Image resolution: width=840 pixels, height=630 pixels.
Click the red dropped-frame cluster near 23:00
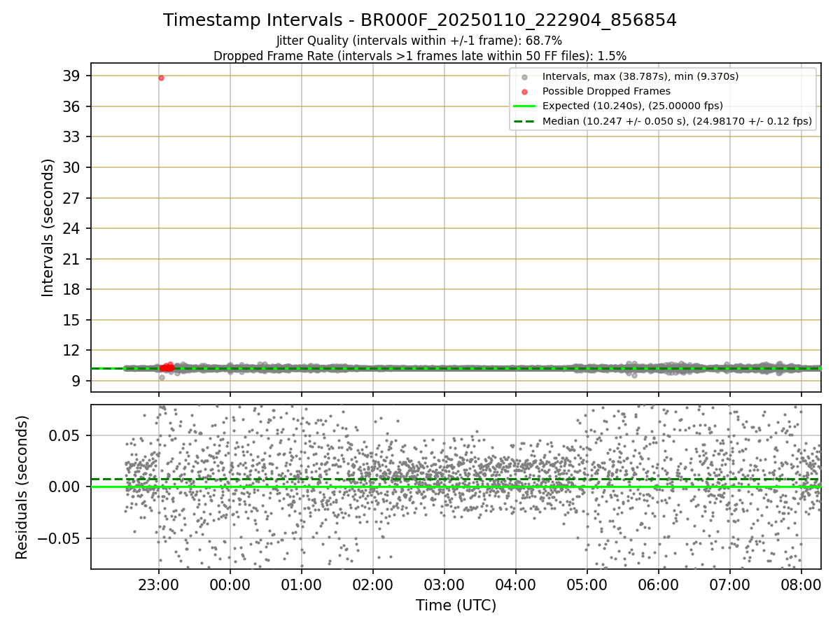[167, 367]
